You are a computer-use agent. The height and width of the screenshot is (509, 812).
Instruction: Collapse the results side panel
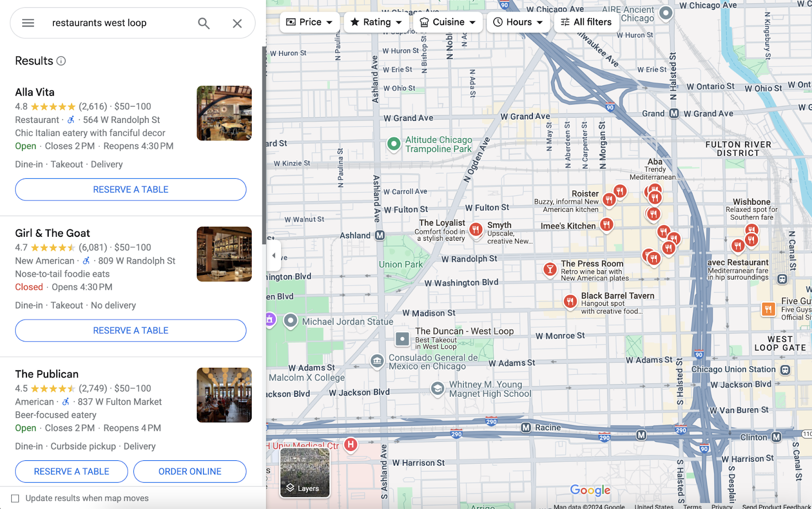pos(274,255)
